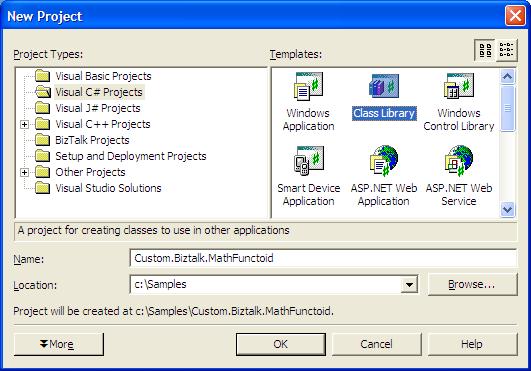The image size is (531, 371).
Task: Click the Setup and Deployment Projects folder icon
Action: 43,156
